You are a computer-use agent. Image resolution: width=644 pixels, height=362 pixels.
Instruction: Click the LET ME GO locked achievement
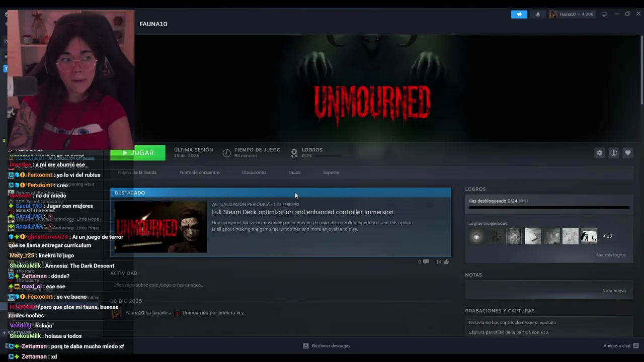tap(571, 236)
